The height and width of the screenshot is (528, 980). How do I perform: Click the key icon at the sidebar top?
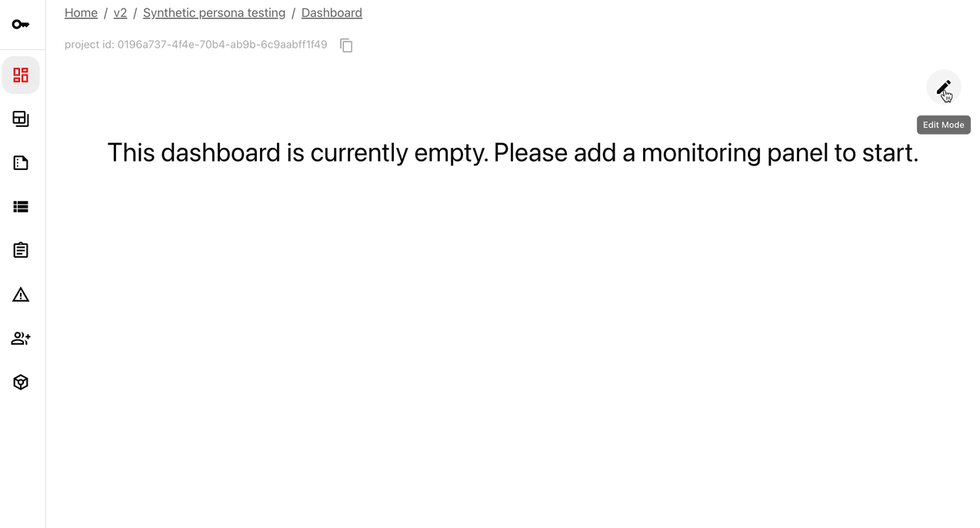[x=21, y=24]
